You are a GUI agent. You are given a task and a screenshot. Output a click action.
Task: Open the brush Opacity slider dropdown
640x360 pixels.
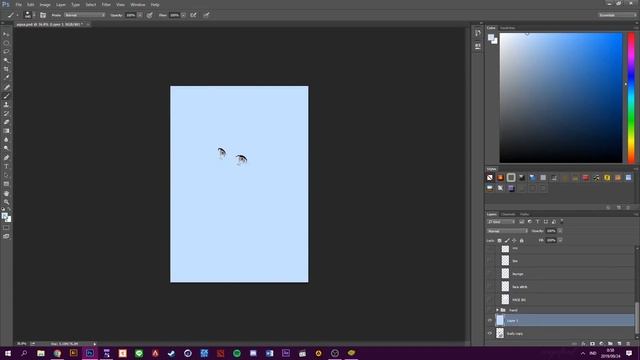(140, 15)
